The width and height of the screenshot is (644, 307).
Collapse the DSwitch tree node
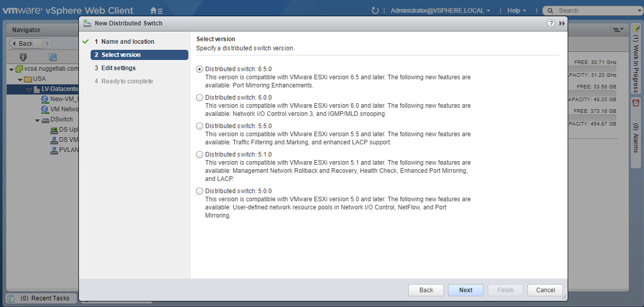click(x=38, y=120)
